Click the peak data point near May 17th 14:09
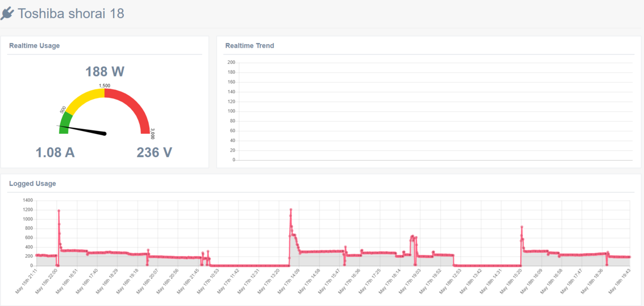Viewport: 644px width, 306px height. (291, 210)
